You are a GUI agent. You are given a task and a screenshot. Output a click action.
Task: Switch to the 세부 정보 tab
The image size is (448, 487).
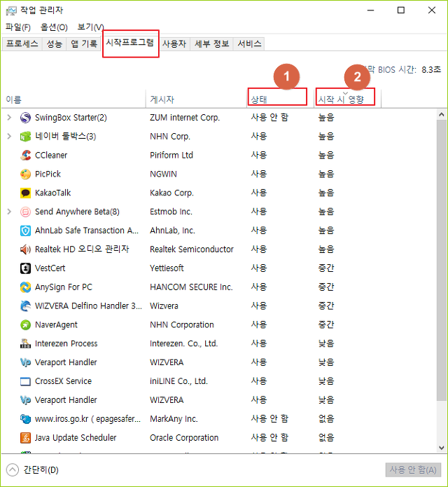pos(212,43)
